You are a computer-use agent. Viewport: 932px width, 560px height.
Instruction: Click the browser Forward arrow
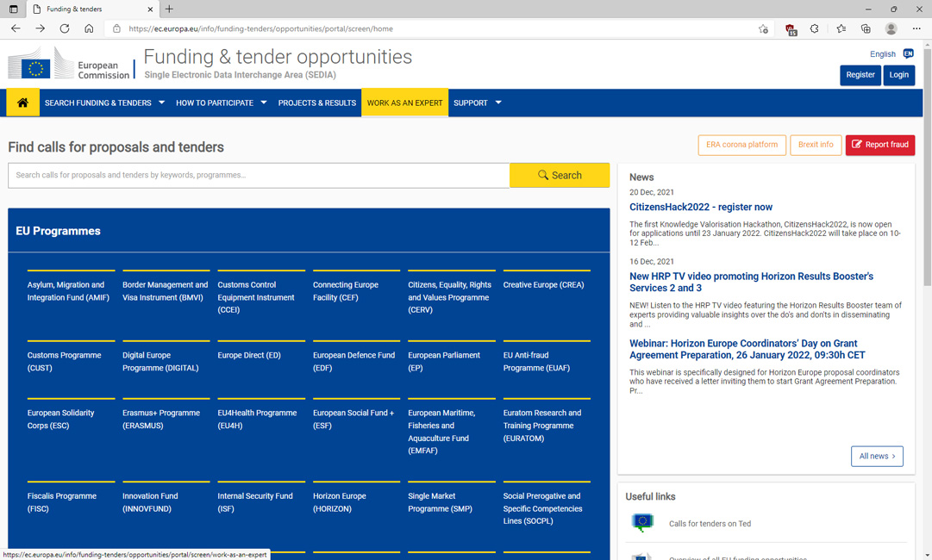pyautogui.click(x=40, y=28)
